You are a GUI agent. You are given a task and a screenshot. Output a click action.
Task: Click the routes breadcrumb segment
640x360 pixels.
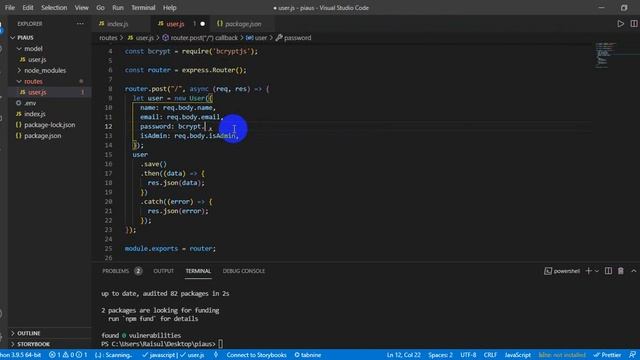pyautogui.click(x=108, y=38)
